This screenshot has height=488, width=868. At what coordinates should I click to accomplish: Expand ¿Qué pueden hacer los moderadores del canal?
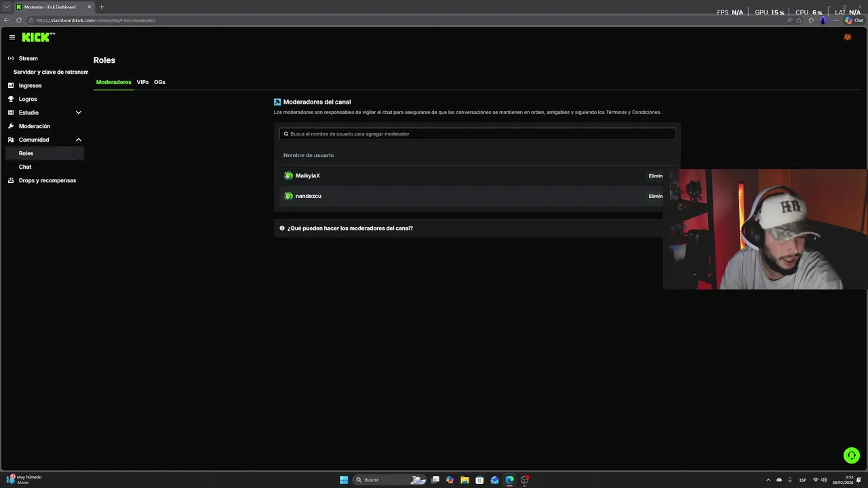coord(468,228)
